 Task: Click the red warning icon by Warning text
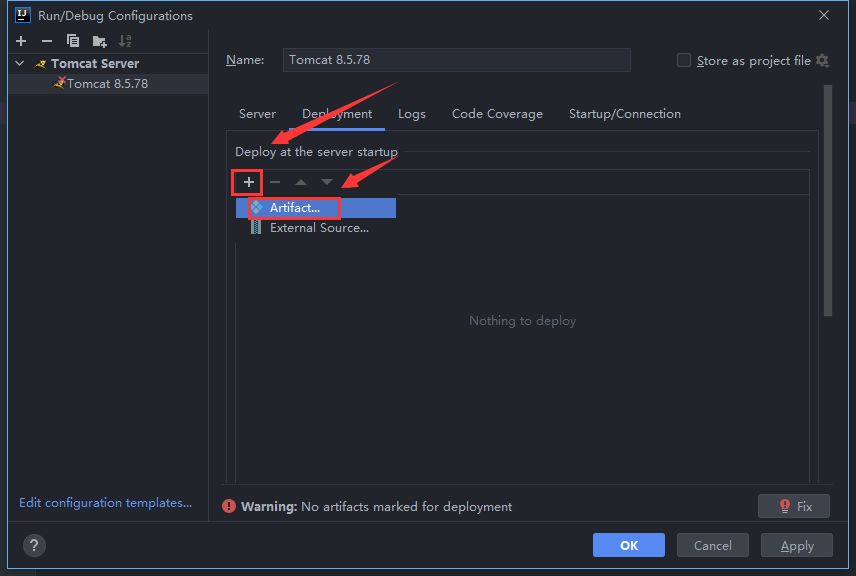pyautogui.click(x=229, y=507)
